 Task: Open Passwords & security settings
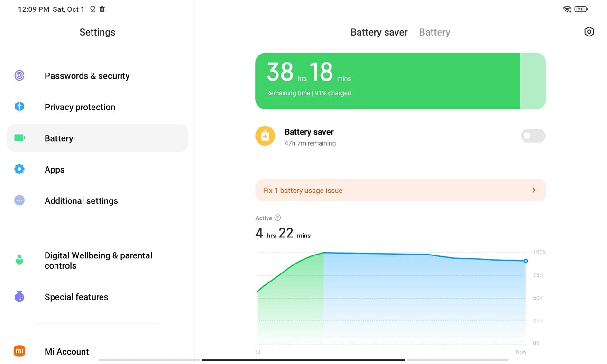pyautogui.click(x=87, y=76)
